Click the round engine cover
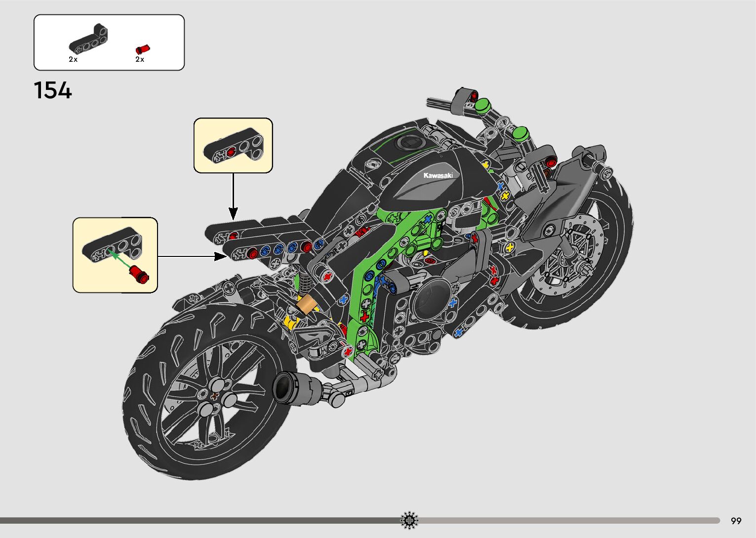 [x=430, y=300]
